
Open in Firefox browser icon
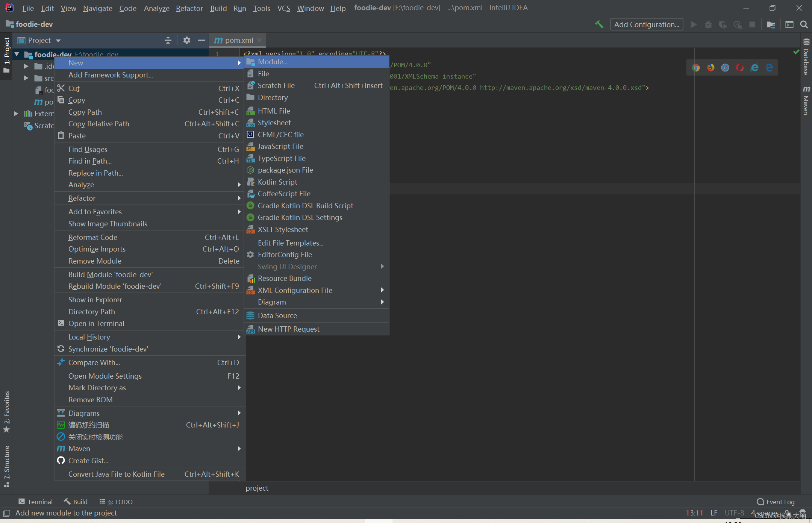point(710,68)
